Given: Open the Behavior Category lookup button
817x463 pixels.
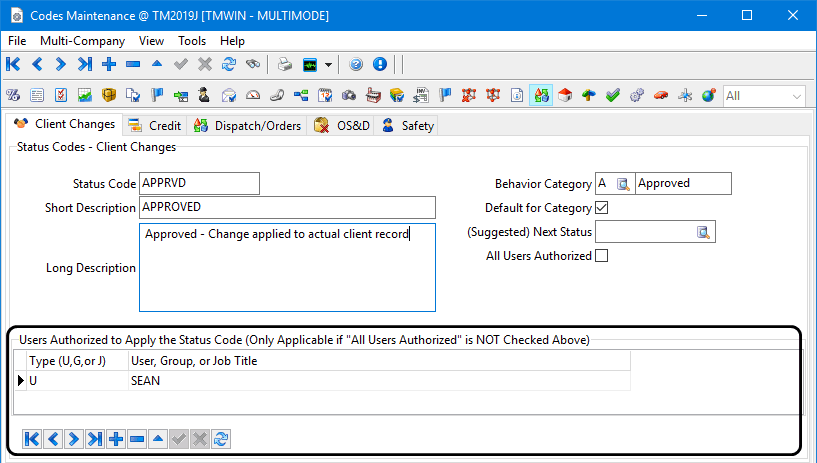Looking at the screenshot, I should coord(623,184).
